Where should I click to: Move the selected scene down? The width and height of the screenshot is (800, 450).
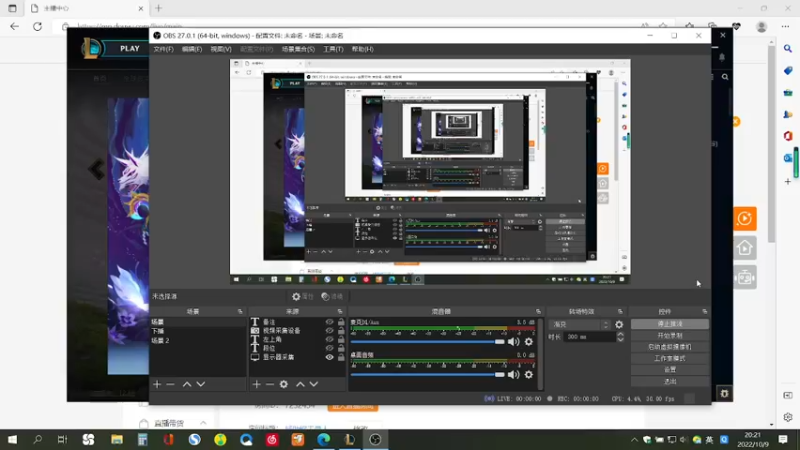coord(201,384)
